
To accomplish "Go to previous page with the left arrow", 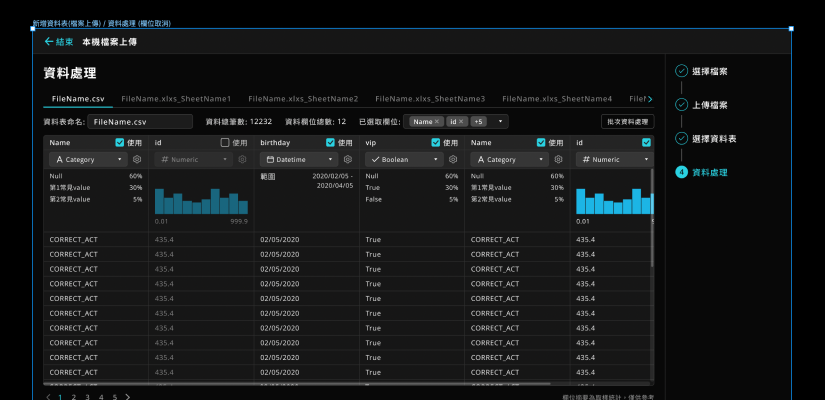I will pyautogui.click(x=48, y=397).
